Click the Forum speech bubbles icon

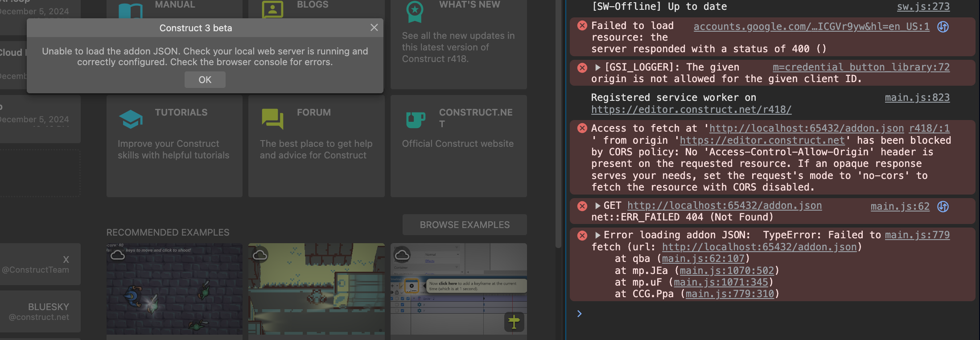pos(273,119)
